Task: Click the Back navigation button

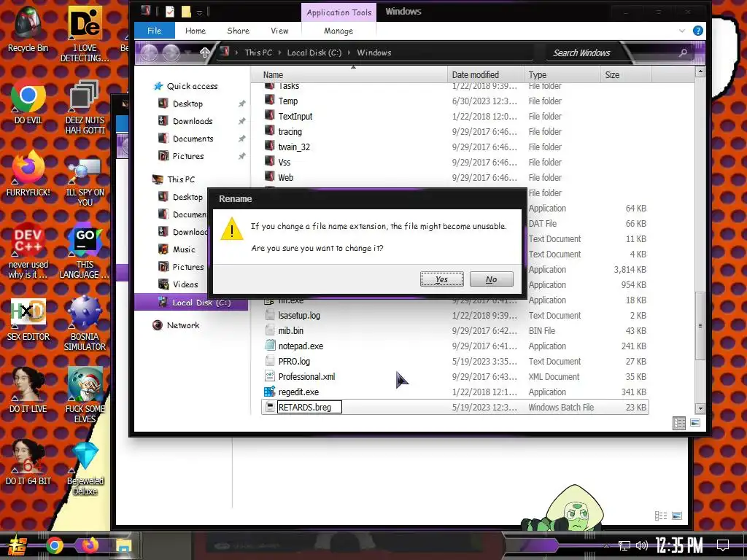Action: click(150, 52)
